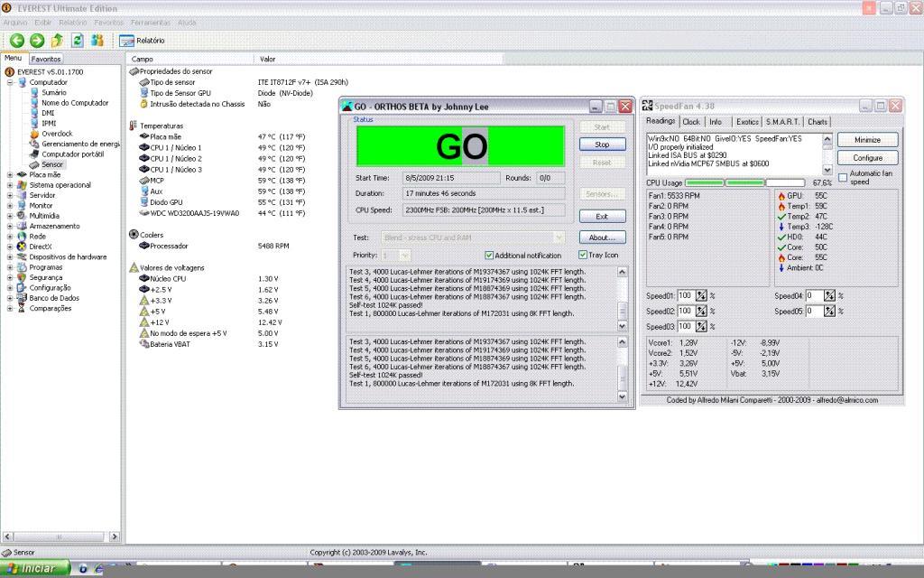Click SpeedFan Minimize button
924x578 pixels.
pyautogui.click(x=867, y=140)
